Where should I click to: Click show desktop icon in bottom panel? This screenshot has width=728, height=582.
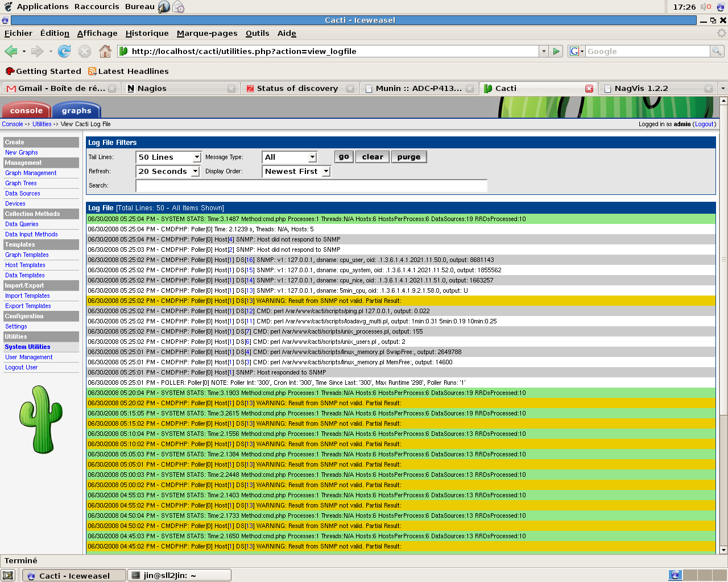[x=8, y=575]
